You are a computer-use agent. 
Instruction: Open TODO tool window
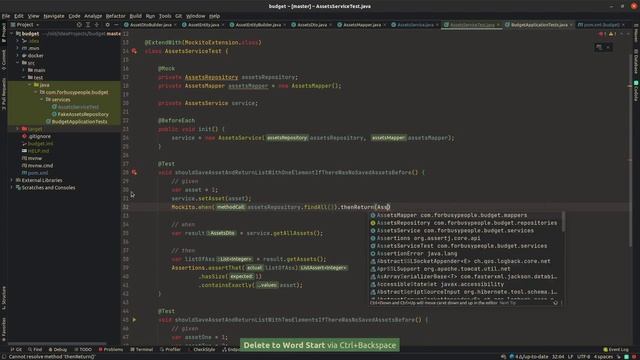click(83, 349)
